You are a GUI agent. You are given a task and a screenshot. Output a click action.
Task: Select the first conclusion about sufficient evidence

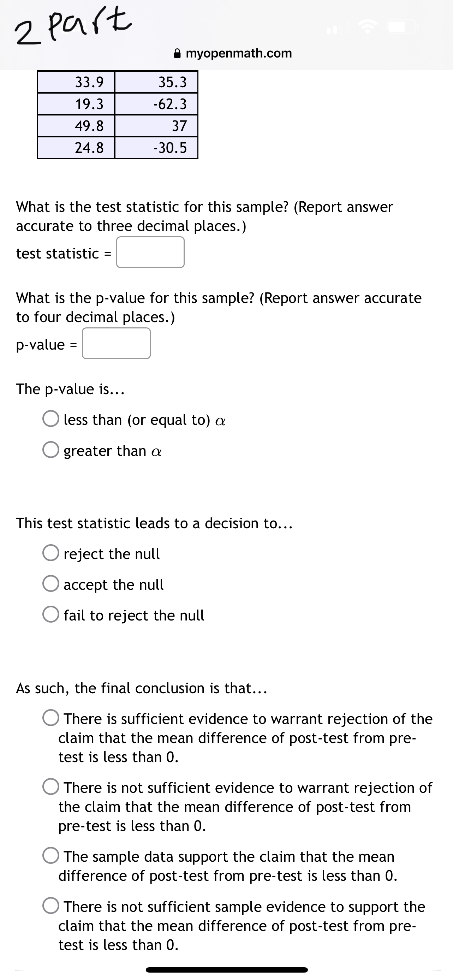tap(50, 718)
